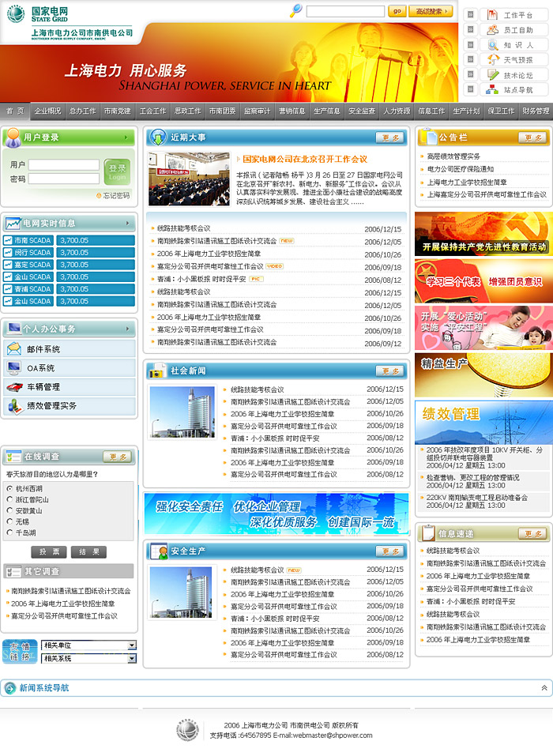Click the 近期大事 download arrow icon

(158, 137)
